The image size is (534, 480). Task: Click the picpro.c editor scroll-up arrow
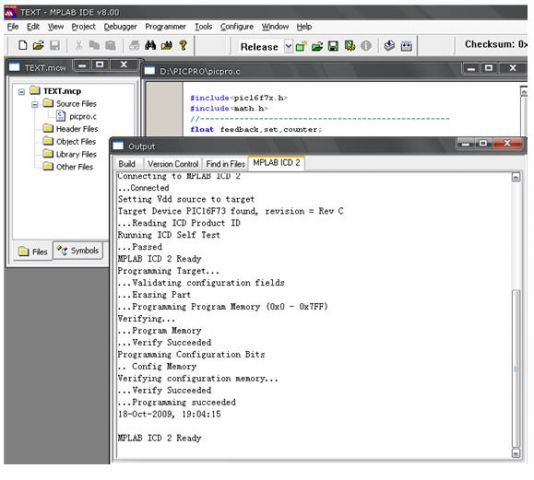coord(524,91)
